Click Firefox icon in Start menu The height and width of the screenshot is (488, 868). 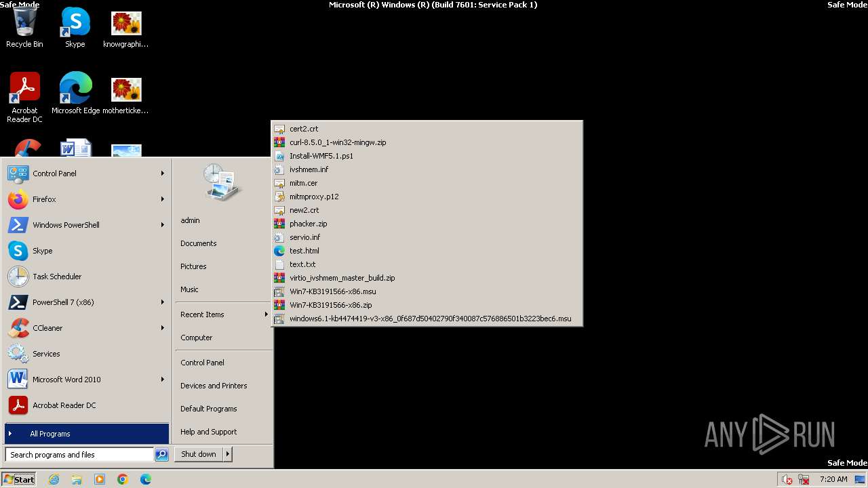(x=18, y=199)
